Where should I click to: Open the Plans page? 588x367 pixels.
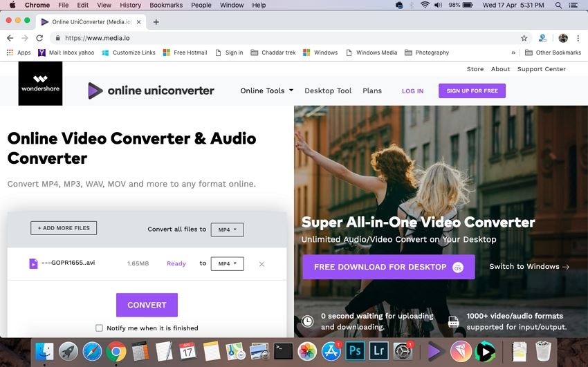tap(372, 91)
